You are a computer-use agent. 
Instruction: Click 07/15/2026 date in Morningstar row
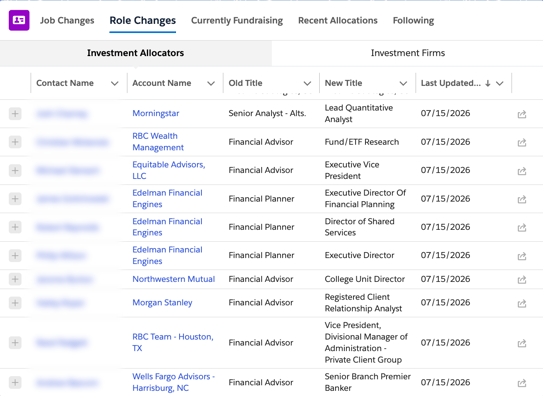pos(445,114)
